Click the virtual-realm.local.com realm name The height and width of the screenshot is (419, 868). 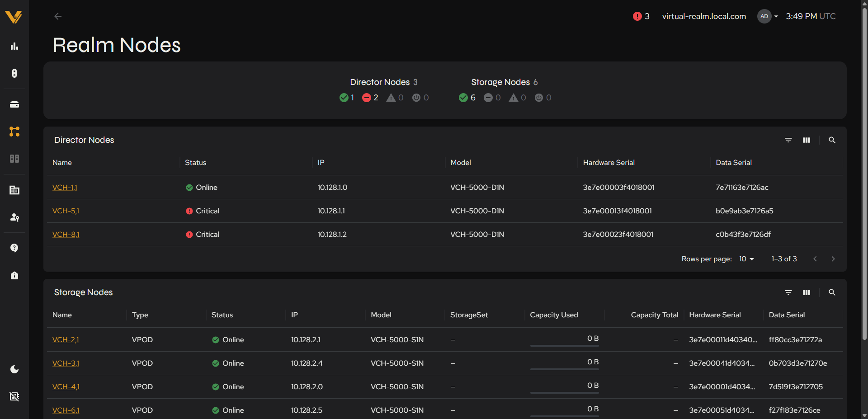tap(704, 16)
